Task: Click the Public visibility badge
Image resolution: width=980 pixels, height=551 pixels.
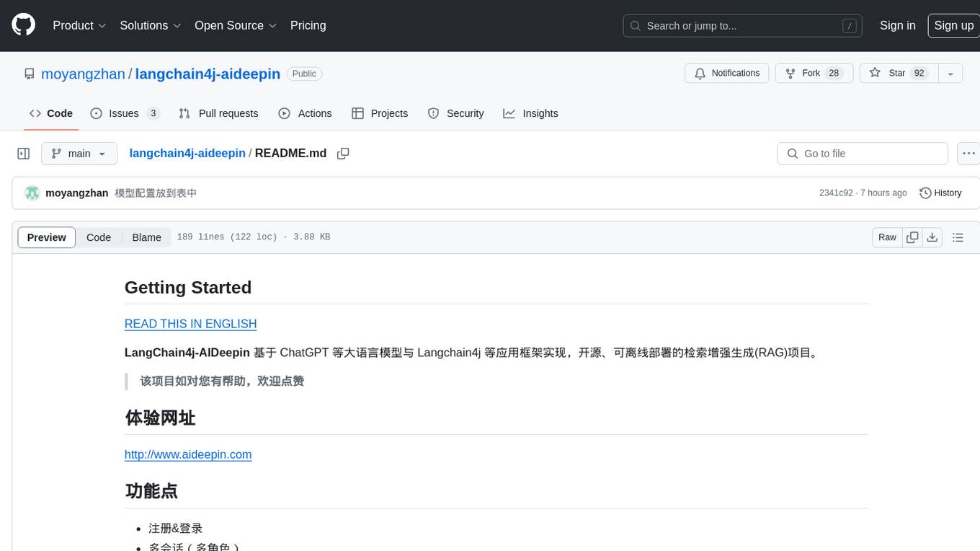Action: (304, 74)
